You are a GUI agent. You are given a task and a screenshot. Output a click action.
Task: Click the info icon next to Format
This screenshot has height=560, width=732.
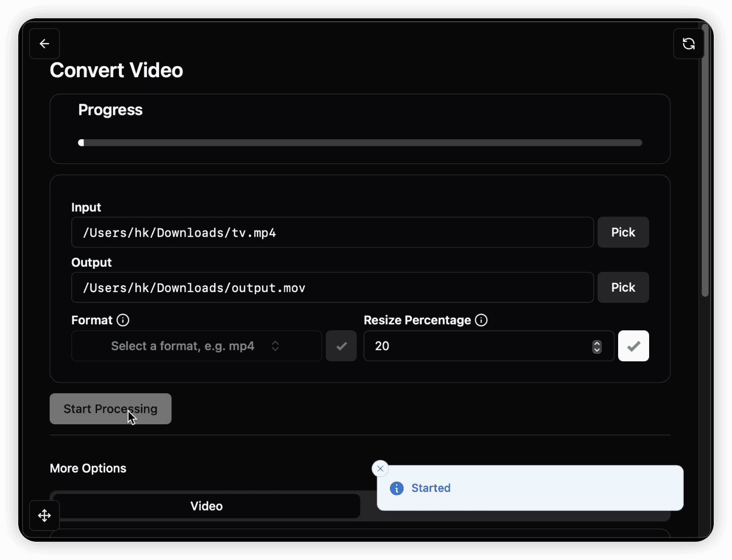click(x=123, y=320)
